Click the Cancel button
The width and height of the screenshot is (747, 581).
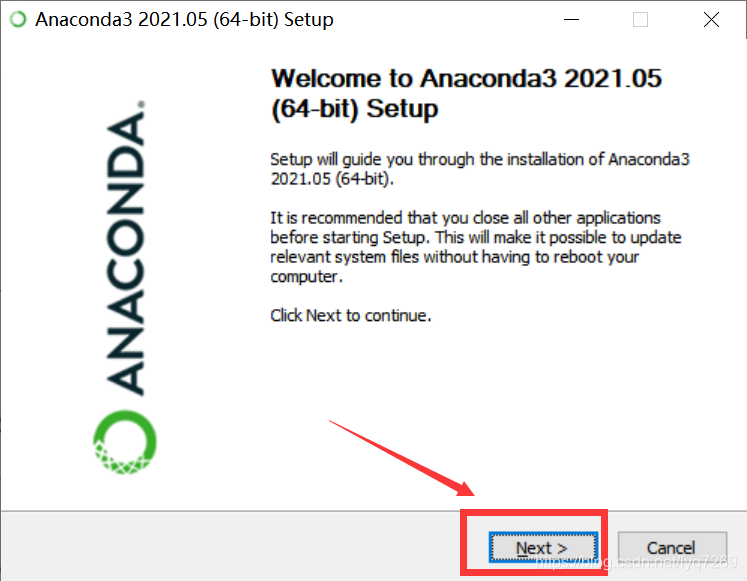[672, 548]
